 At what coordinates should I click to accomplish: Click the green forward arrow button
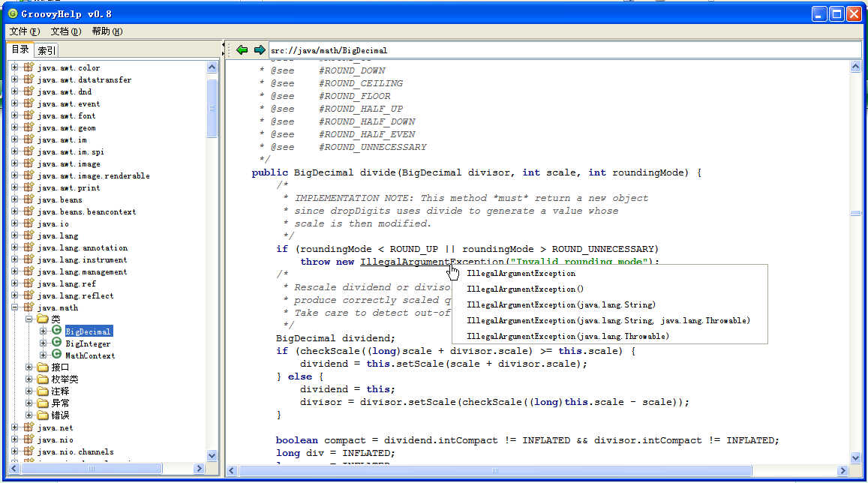(x=260, y=50)
